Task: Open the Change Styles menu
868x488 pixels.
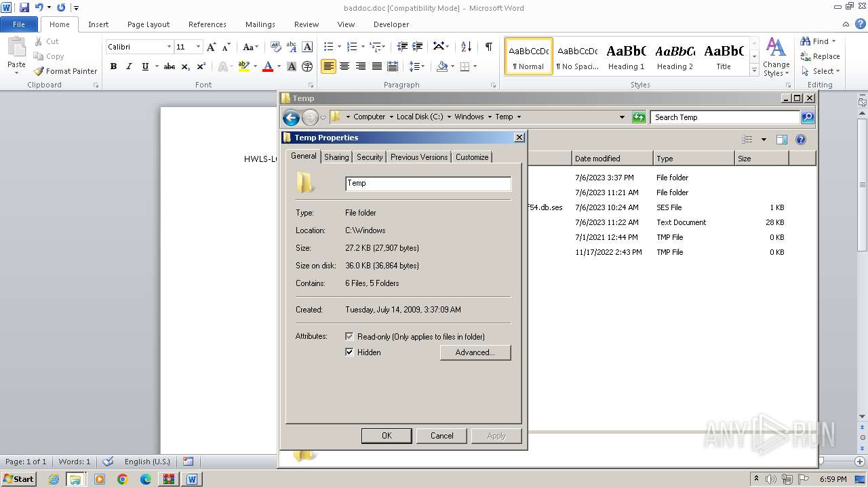Action: [x=776, y=57]
